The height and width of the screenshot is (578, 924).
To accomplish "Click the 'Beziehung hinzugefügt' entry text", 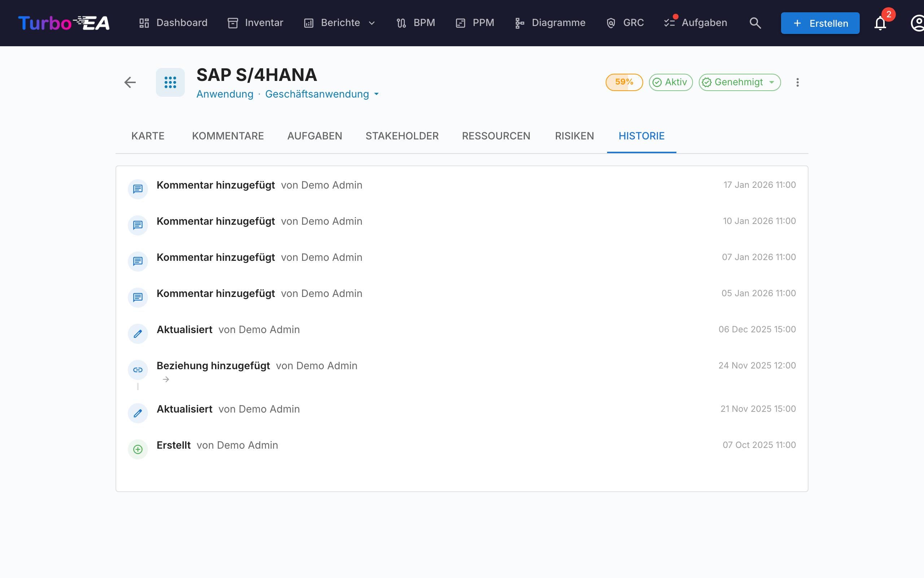I will pos(213,366).
